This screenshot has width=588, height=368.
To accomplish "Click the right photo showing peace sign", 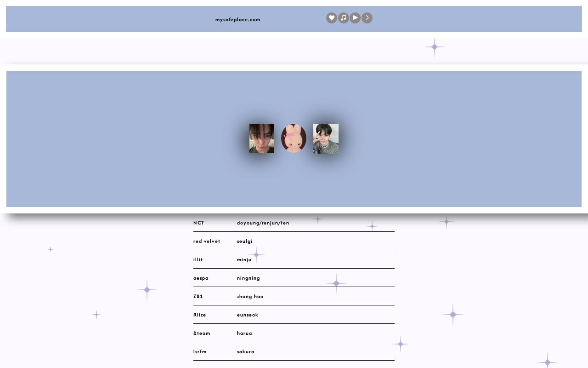I will coord(326,139).
